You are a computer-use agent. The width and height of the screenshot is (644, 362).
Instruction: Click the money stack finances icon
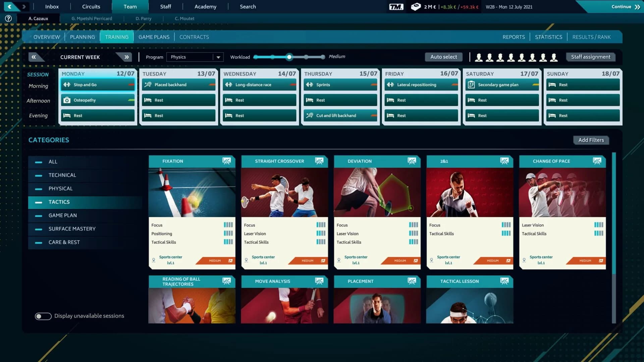click(x=416, y=7)
